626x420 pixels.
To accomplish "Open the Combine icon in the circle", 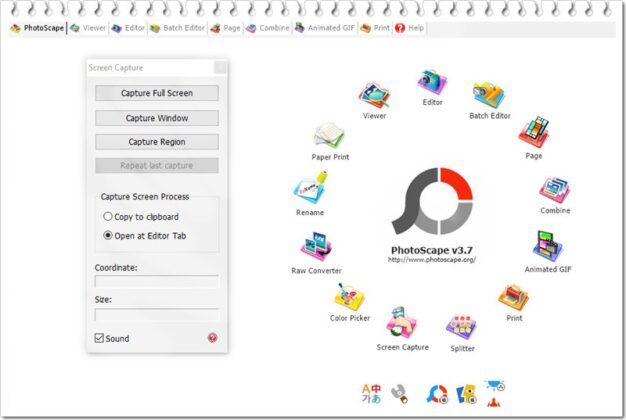I will point(555,190).
